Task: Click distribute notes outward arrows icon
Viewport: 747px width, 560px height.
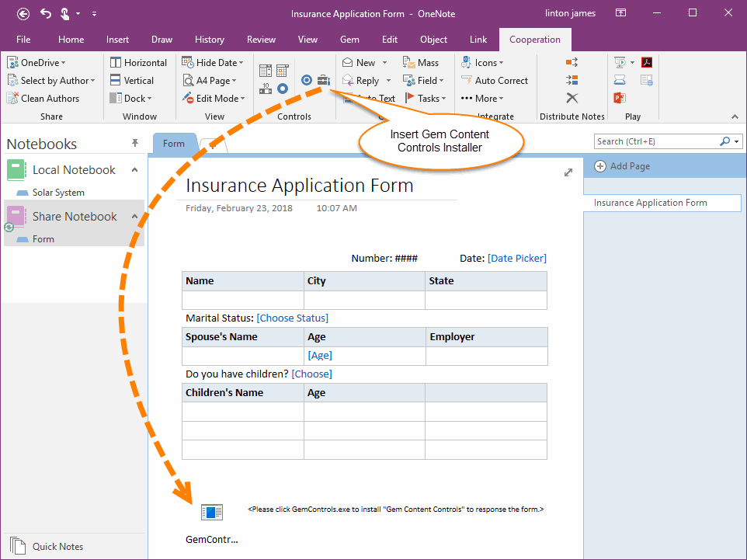Action: point(572,62)
